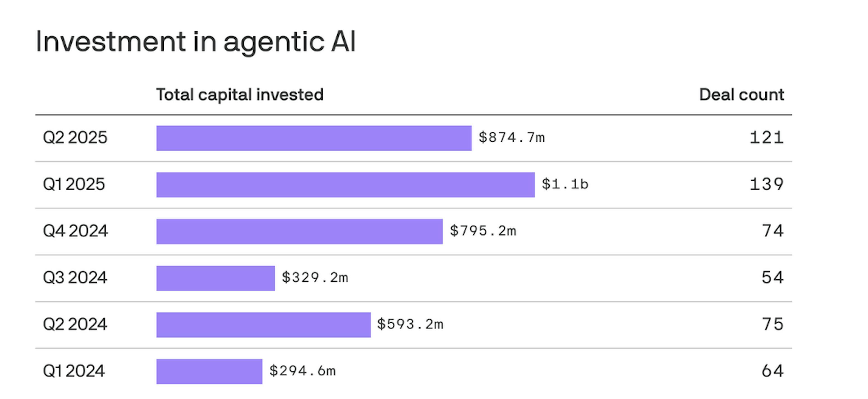
Task: Click the Q4 2024 purple bar
Action: [x=299, y=231]
